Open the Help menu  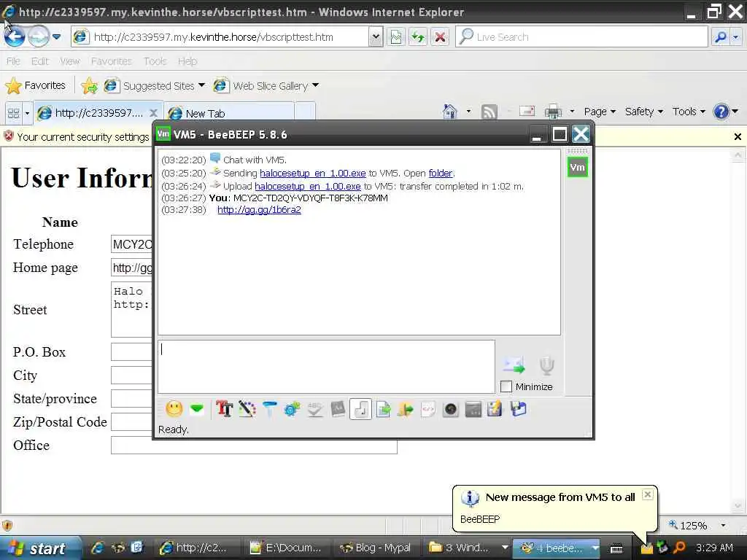(x=187, y=61)
